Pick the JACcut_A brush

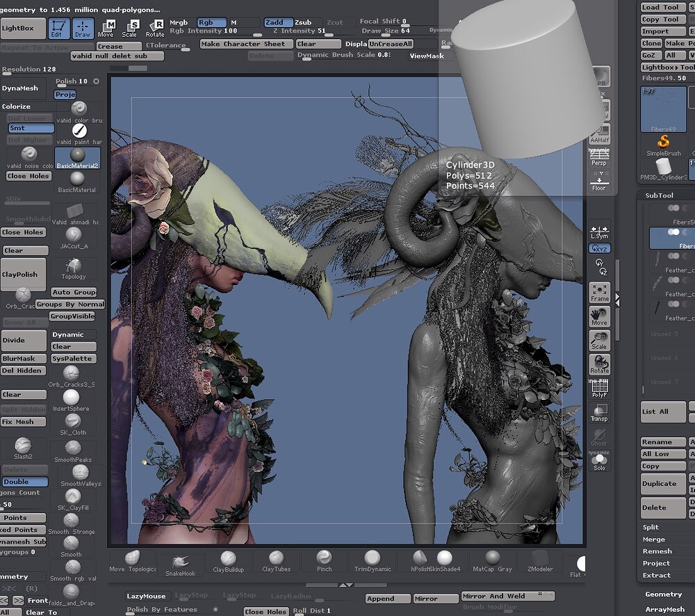point(74,238)
